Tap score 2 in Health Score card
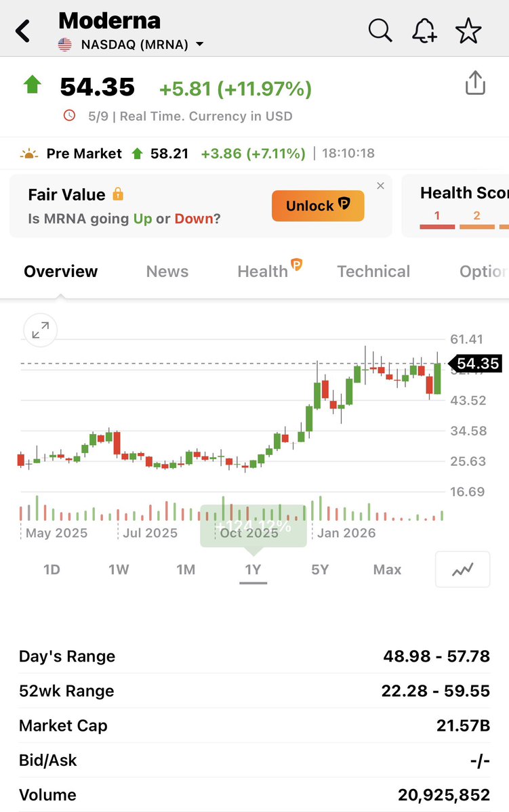This screenshot has height=812, width=509. (477, 216)
